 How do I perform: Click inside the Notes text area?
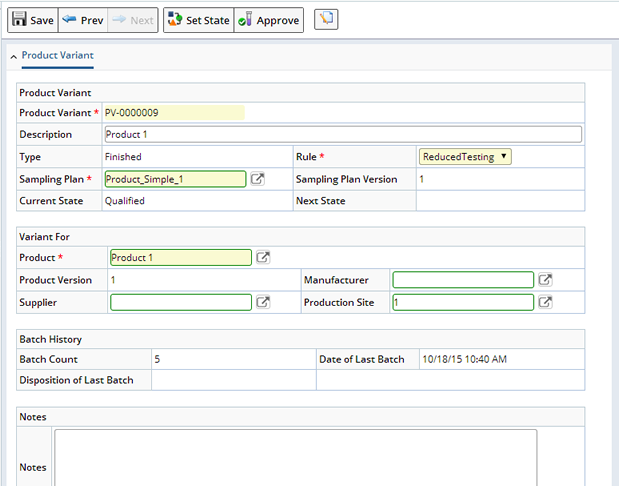tap(296, 458)
